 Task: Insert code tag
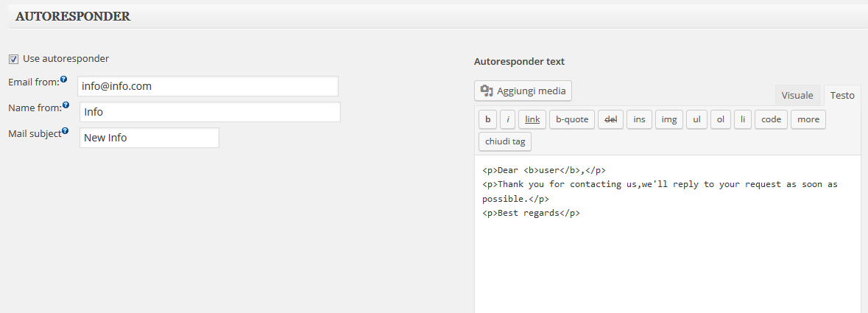pos(771,119)
